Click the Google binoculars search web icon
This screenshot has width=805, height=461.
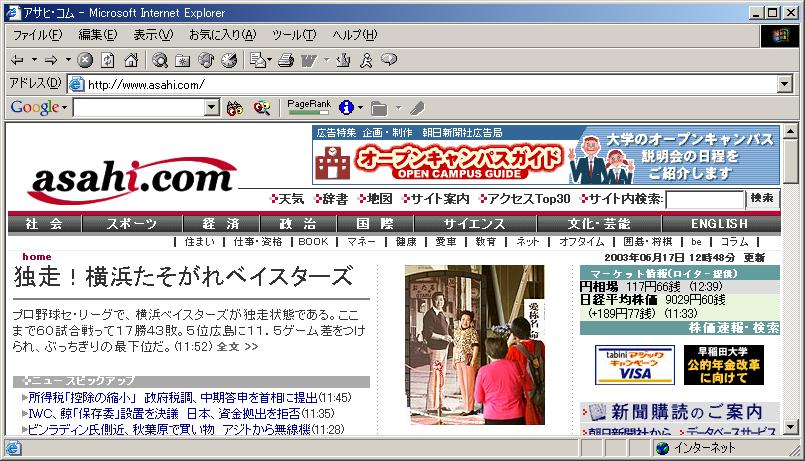235,108
